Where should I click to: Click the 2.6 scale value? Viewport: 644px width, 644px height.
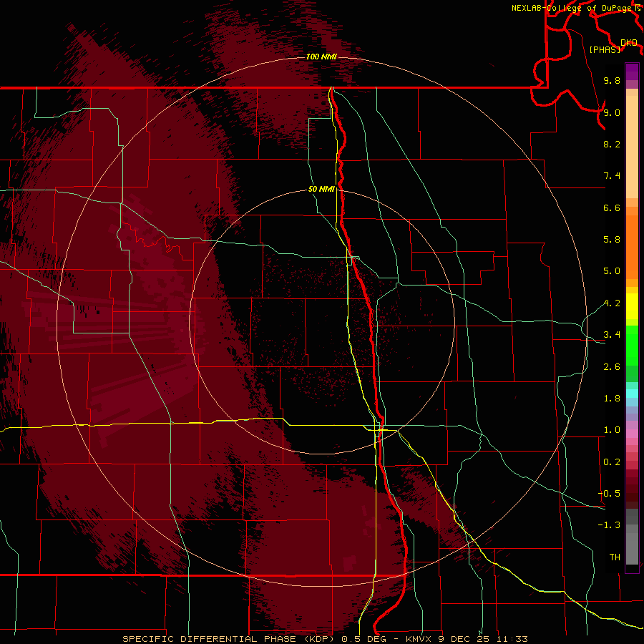point(612,367)
